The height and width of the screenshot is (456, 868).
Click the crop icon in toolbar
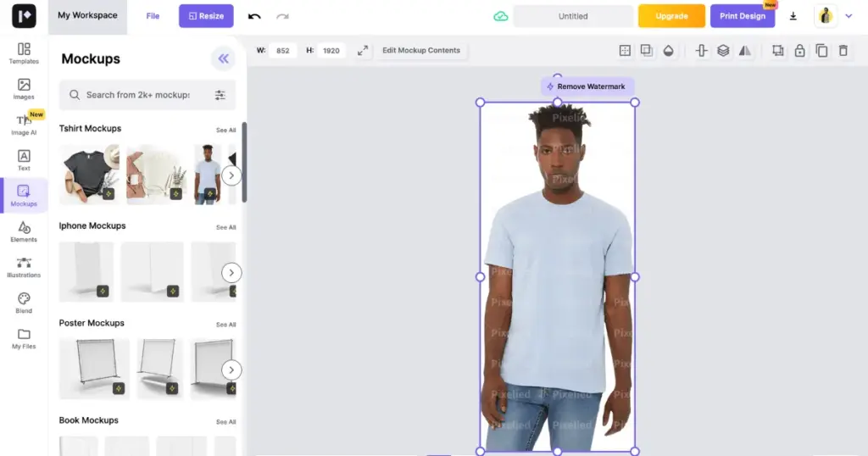pyautogui.click(x=778, y=50)
